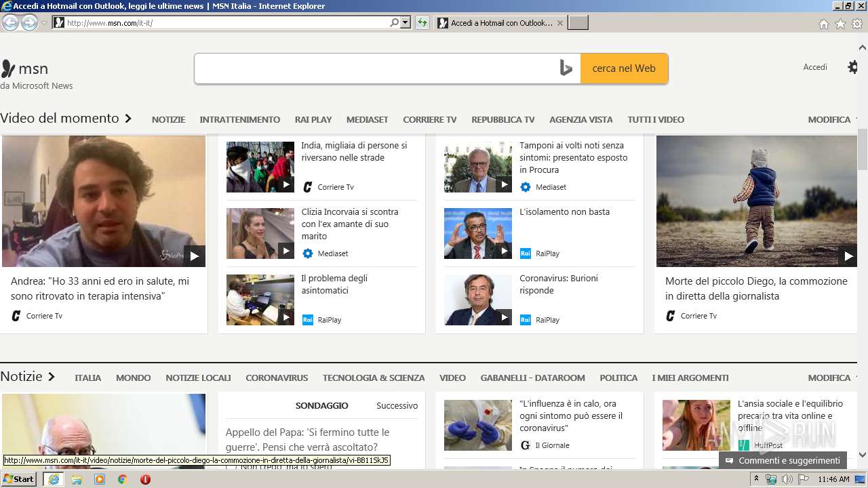Open the I MIEI ARGOMENTI section
The width and height of the screenshot is (868, 488).
pos(690,378)
